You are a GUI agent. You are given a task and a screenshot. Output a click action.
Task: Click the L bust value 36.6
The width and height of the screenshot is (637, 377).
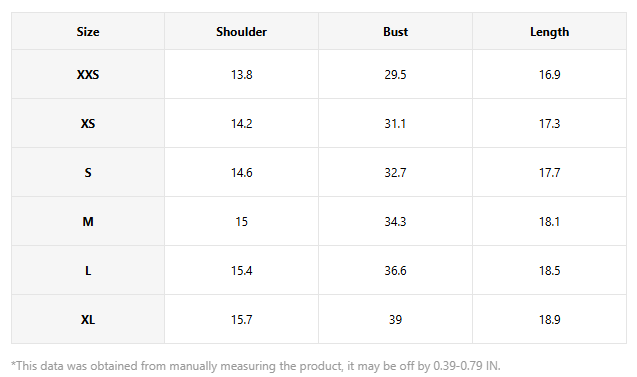click(395, 271)
